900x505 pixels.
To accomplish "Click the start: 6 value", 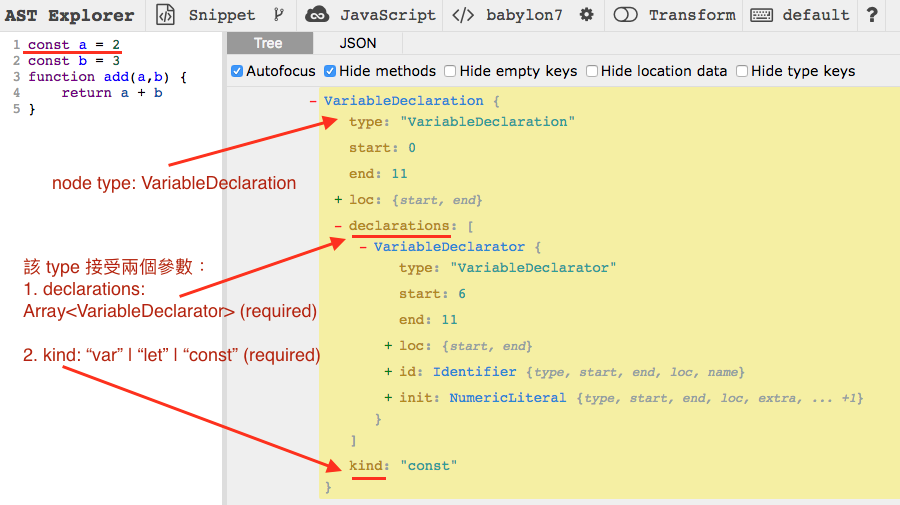I will tap(462, 294).
